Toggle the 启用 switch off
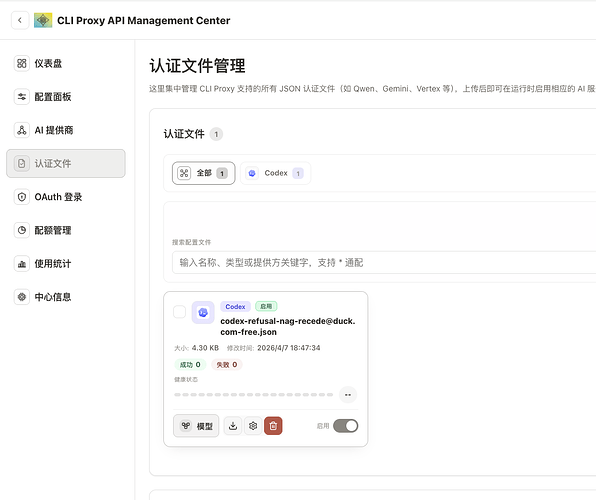 pyautogui.click(x=346, y=426)
